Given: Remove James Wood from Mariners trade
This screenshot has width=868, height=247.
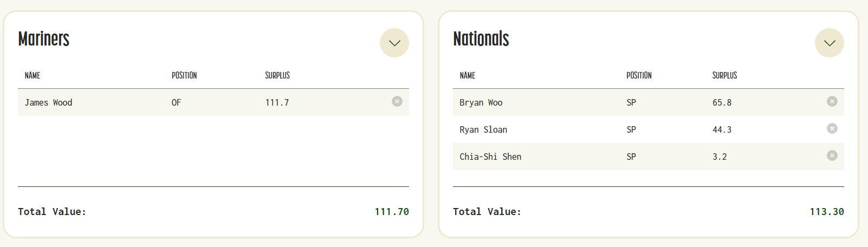Looking at the screenshot, I should [x=397, y=101].
